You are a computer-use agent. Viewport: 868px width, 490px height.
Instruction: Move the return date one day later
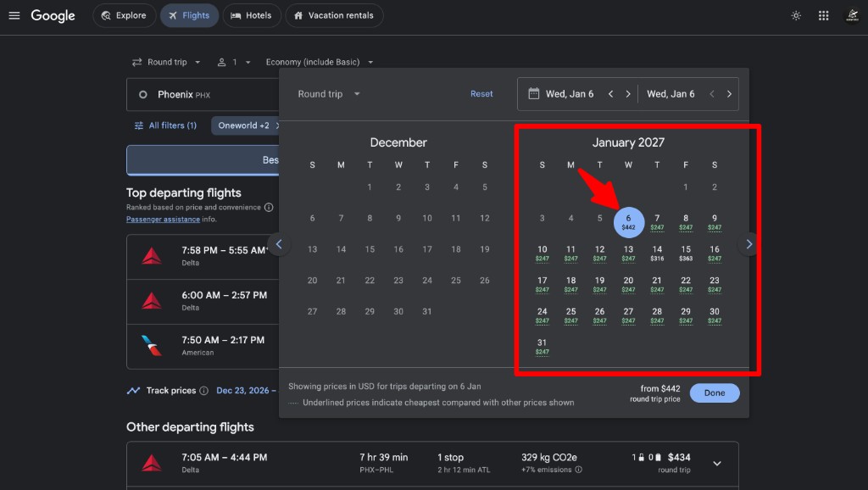pos(729,94)
